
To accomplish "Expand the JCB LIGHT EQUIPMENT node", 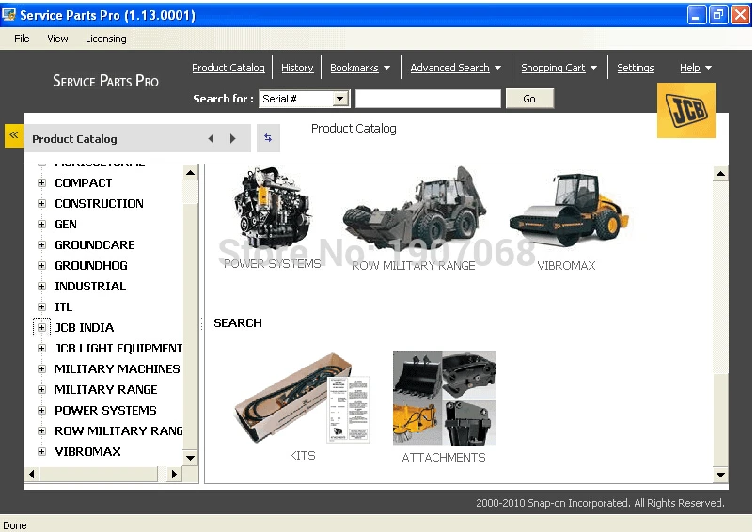I will [x=42, y=349].
